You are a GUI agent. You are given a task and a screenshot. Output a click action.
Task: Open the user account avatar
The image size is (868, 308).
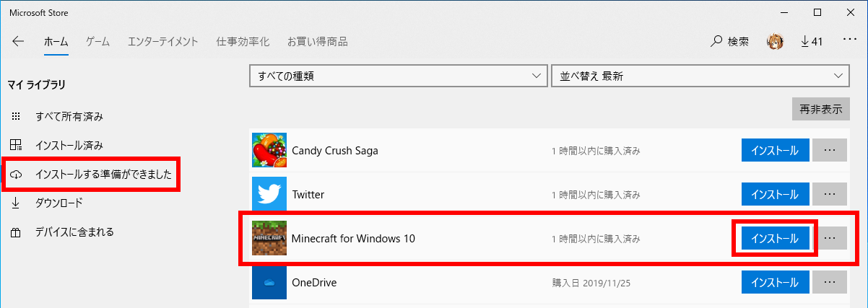[x=776, y=42]
